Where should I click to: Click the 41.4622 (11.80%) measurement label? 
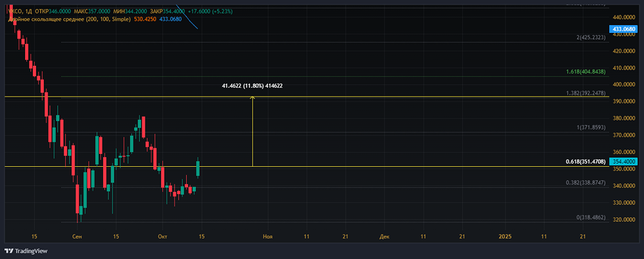[252, 86]
